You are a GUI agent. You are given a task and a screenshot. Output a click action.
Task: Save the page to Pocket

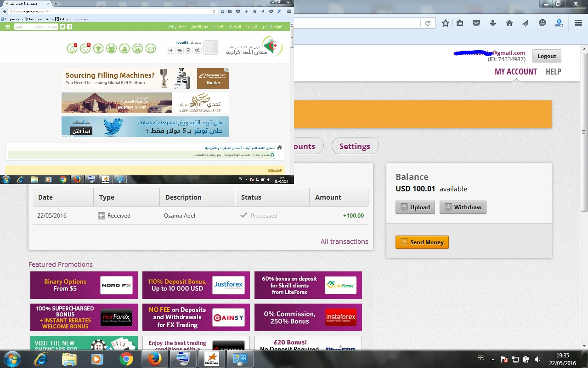tap(476, 23)
